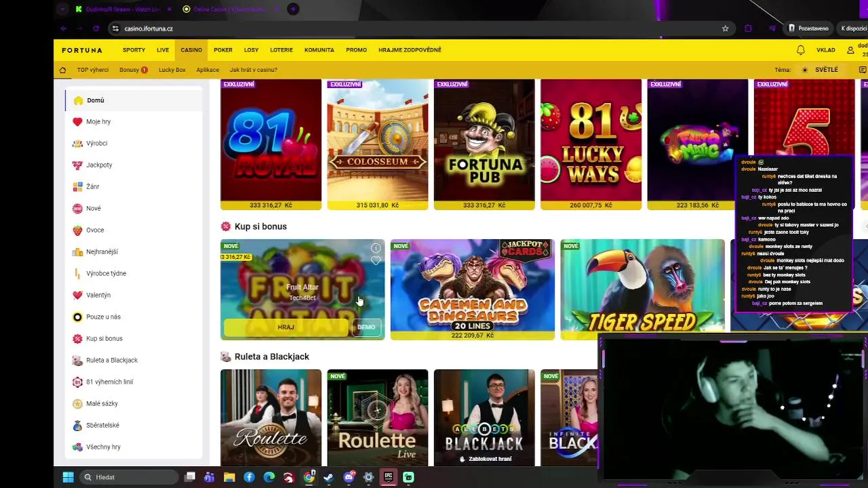The image size is (868, 488).
Task: Open Cavemen and Dinosaurs game tile
Action: (473, 289)
